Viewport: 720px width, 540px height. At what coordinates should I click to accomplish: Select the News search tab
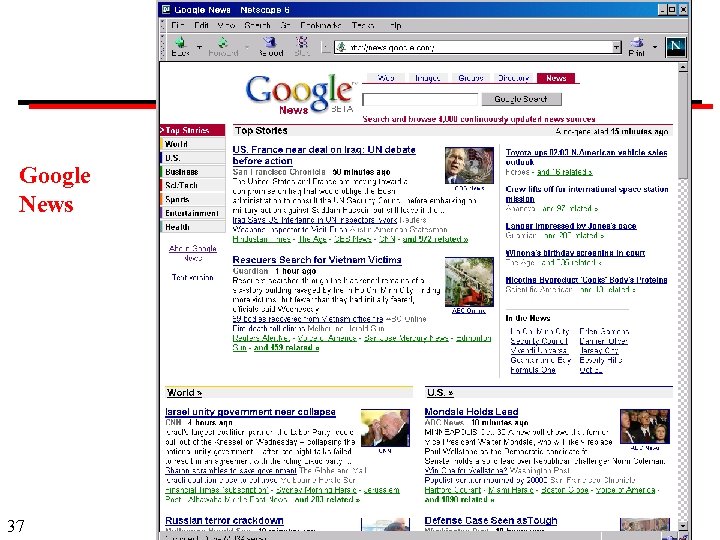(556, 78)
